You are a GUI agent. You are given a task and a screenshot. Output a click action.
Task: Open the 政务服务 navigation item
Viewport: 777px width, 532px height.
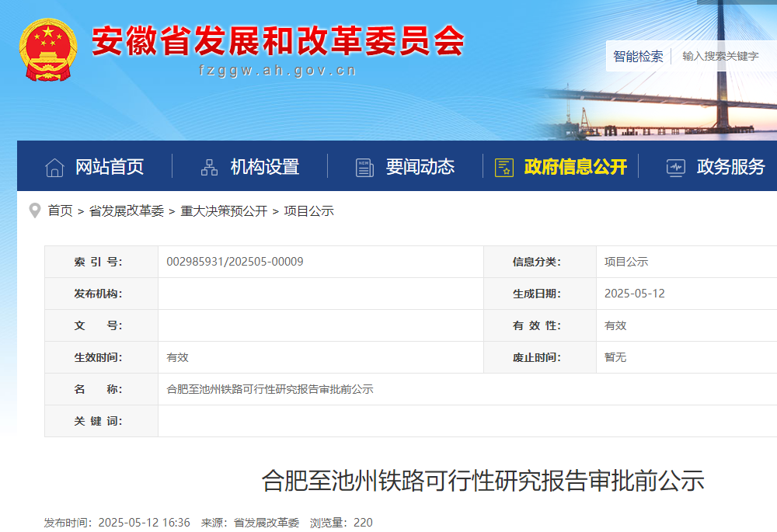(x=730, y=167)
